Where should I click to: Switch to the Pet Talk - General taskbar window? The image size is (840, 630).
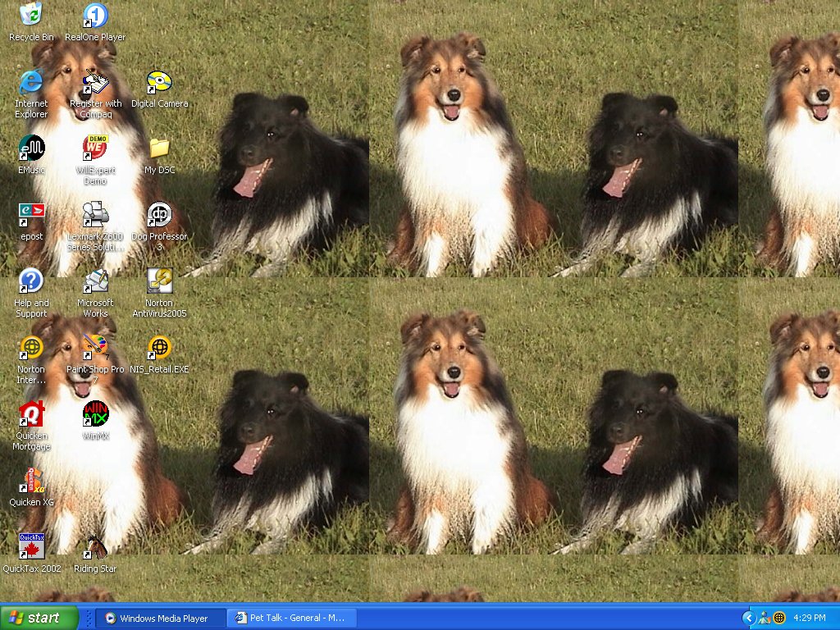pos(291,619)
